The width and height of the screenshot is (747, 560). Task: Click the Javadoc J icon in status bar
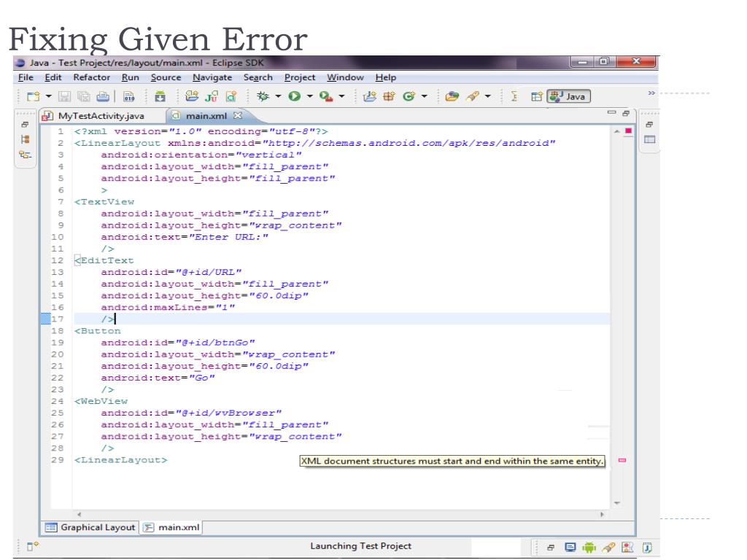coord(647,548)
